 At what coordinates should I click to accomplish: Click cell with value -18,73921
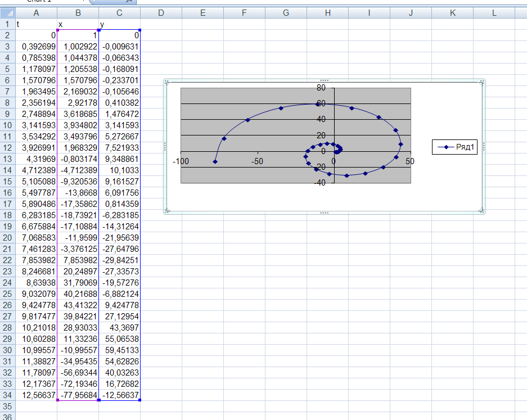[x=78, y=215]
